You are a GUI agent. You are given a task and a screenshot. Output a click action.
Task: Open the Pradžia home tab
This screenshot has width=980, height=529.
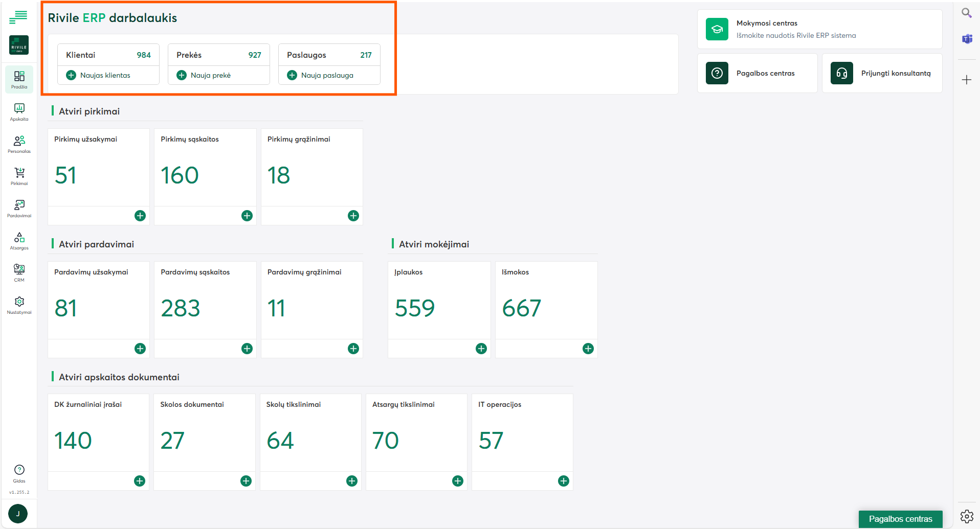tap(19, 80)
